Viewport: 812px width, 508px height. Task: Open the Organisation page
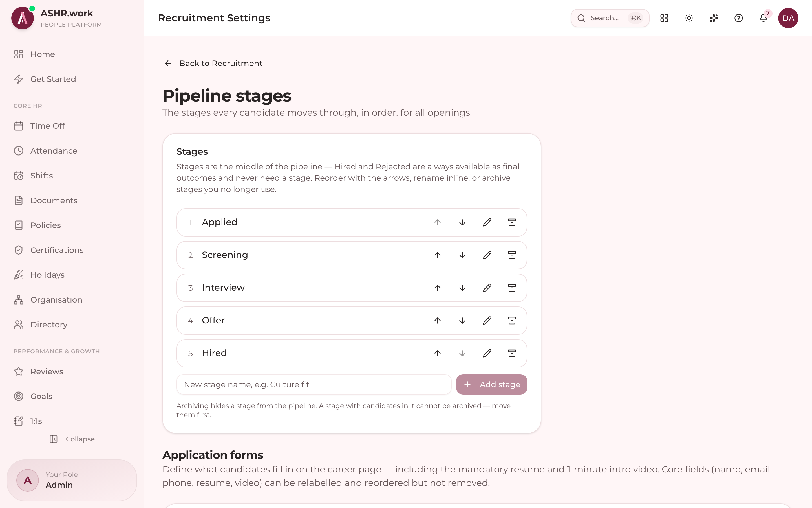pos(72,300)
